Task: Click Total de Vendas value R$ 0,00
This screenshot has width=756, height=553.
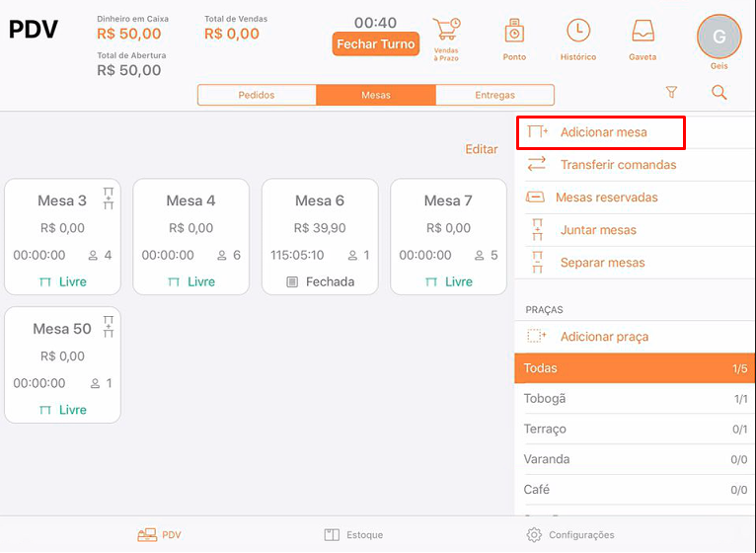Action: point(231,34)
